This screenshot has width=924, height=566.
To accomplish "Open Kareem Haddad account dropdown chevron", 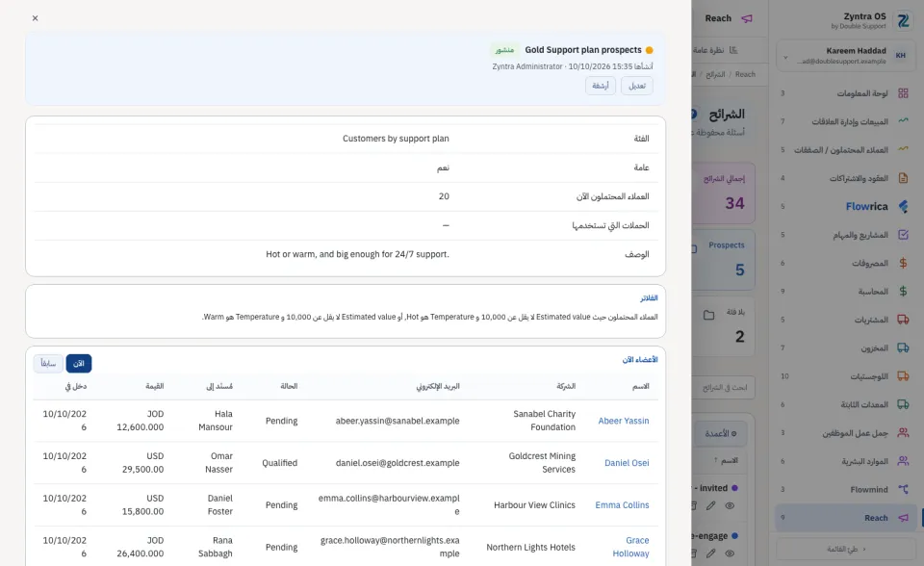I will tap(785, 57).
